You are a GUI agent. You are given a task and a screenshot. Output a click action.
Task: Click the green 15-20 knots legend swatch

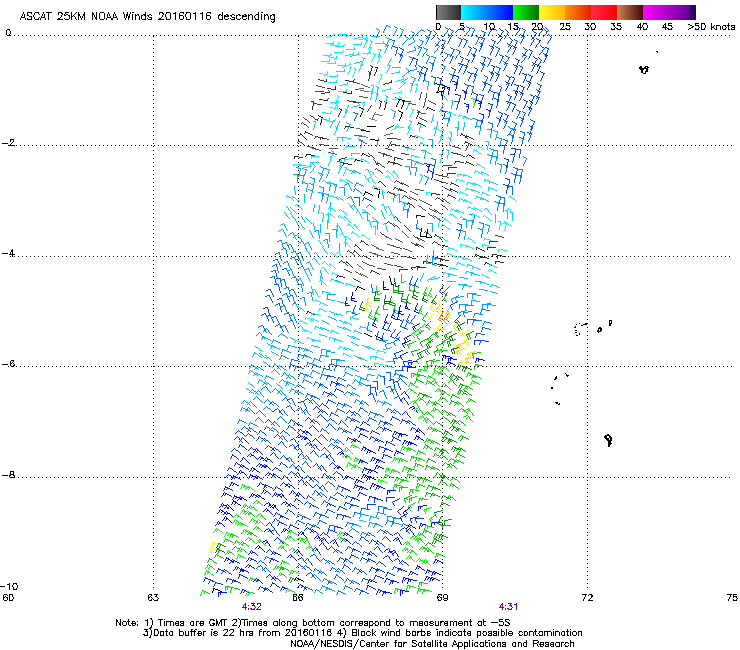[526, 12]
